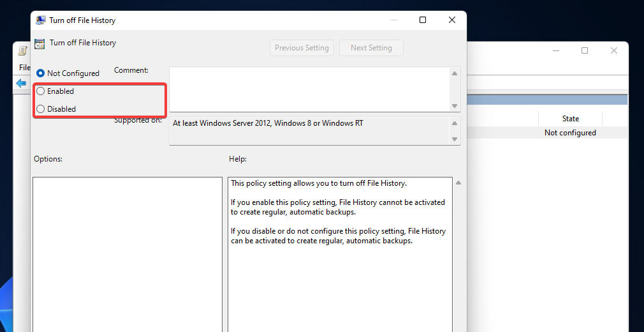The image size is (644, 332).
Task: Click inside the Comment text box
Action: (309, 89)
